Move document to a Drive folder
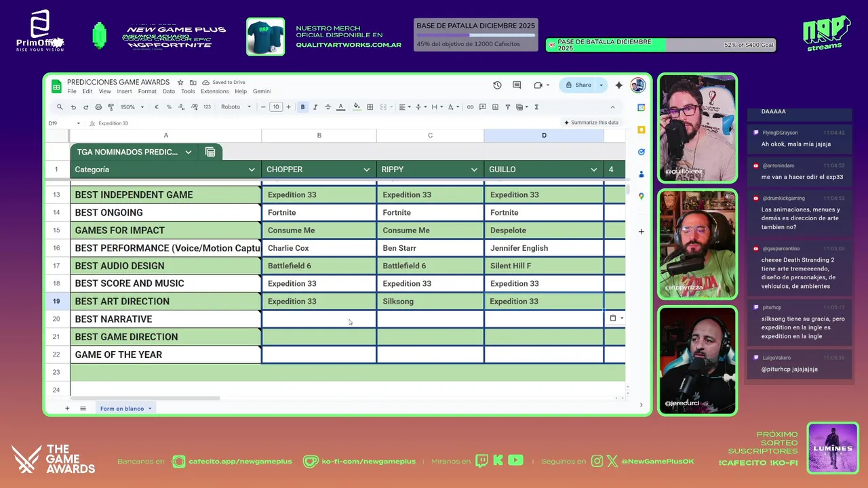Viewport: 868px width, 488px height. click(193, 82)
